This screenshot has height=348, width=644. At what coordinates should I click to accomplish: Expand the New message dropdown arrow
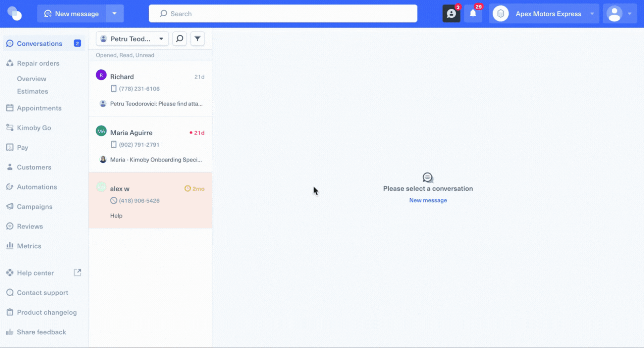pos(115,14)
